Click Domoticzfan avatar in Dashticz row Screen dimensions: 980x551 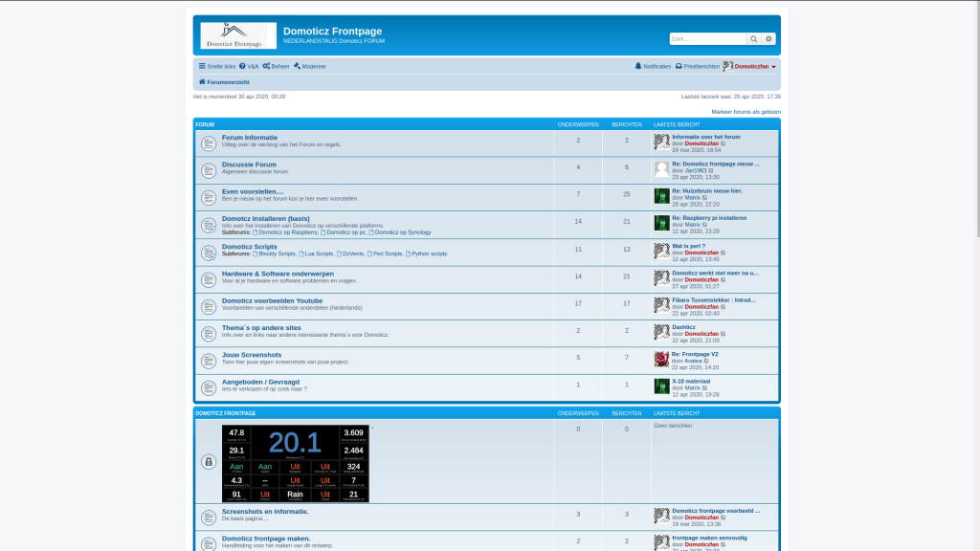coord(661,332)
